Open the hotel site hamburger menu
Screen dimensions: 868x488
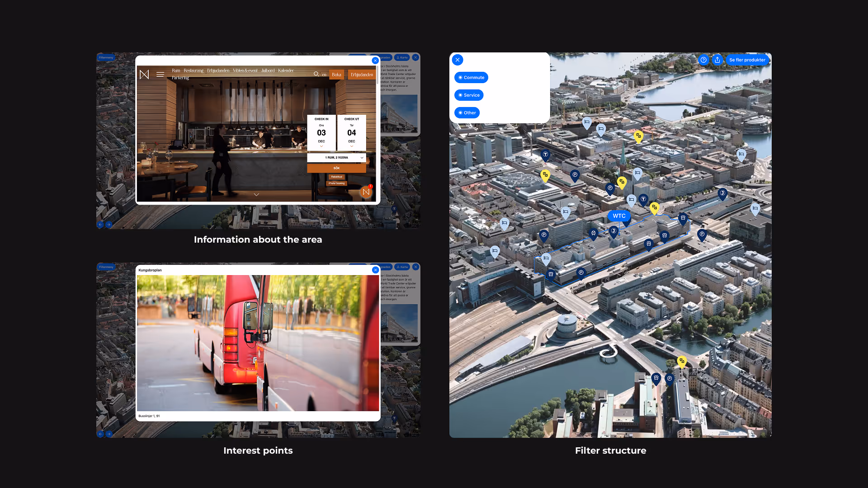tap(160, 75)
